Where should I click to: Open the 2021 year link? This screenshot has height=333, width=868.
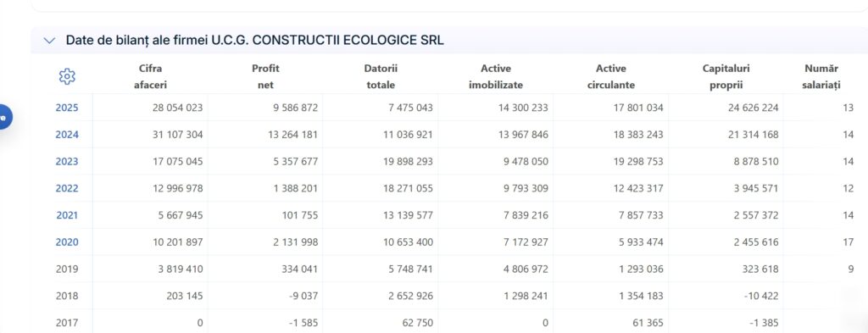67,215
